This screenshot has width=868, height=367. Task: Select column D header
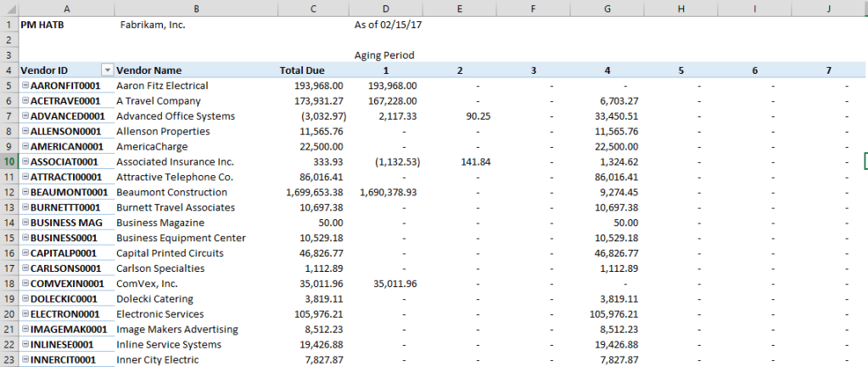pyautogui.click(x=386, y=8)
